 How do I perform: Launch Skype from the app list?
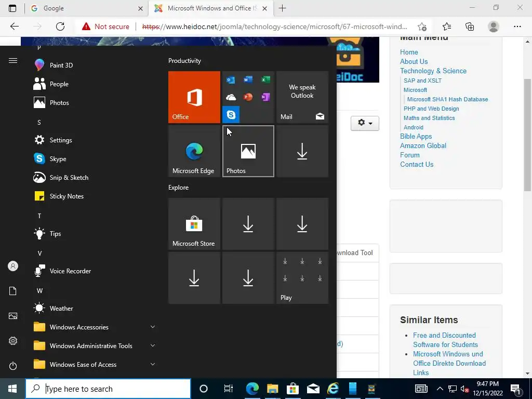pos(95,158)
